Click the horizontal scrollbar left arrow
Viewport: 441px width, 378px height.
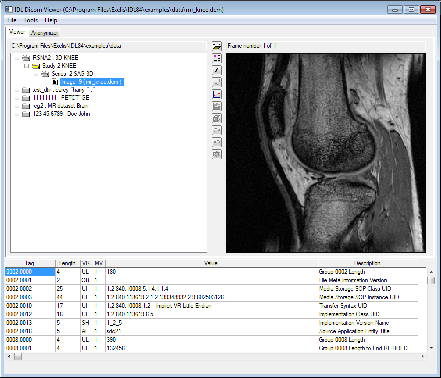[9, 356]
